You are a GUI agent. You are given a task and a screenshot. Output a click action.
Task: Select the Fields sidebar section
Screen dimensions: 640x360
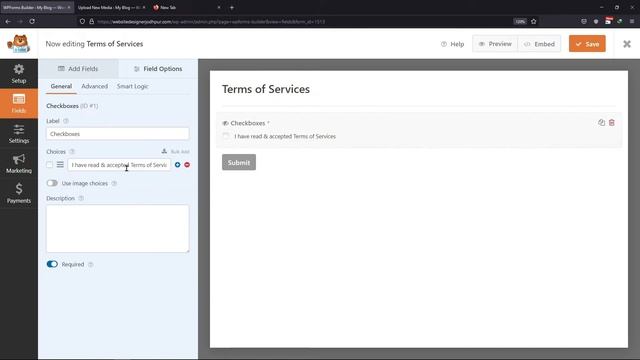[19, 104]
